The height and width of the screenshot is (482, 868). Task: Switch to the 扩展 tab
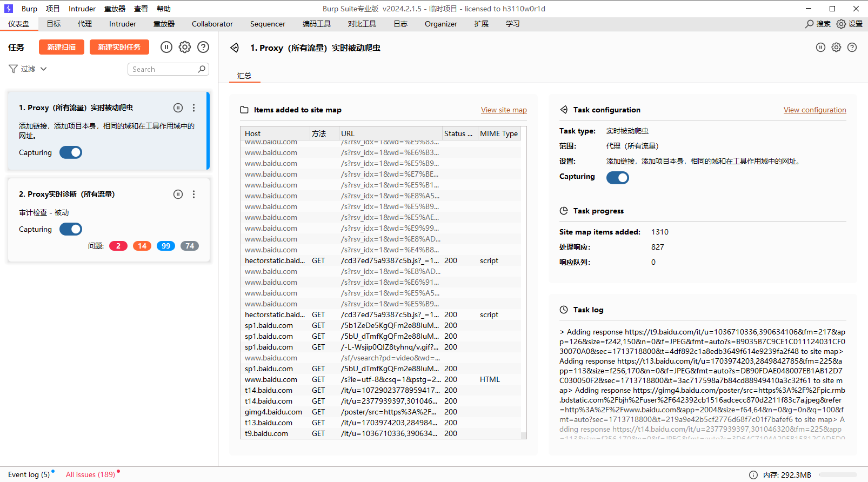point(482,24)
